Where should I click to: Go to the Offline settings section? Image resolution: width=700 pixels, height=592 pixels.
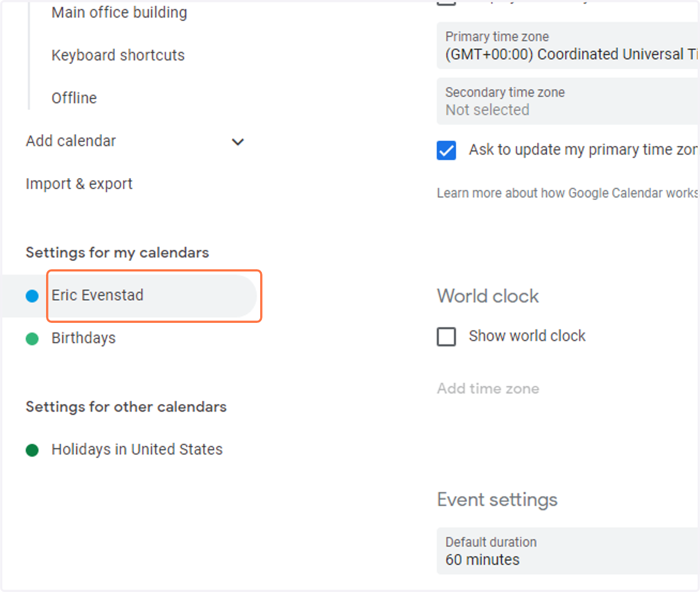[x=74, y=97]
